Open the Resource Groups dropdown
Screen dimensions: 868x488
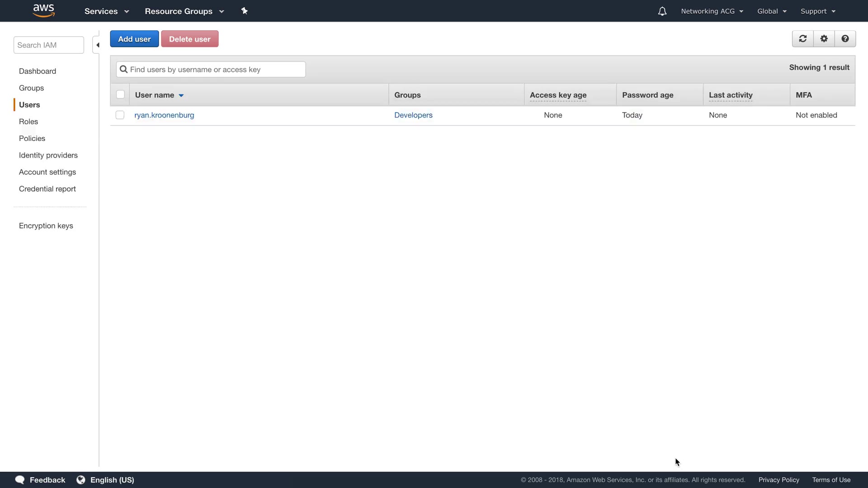click(184, 11)
